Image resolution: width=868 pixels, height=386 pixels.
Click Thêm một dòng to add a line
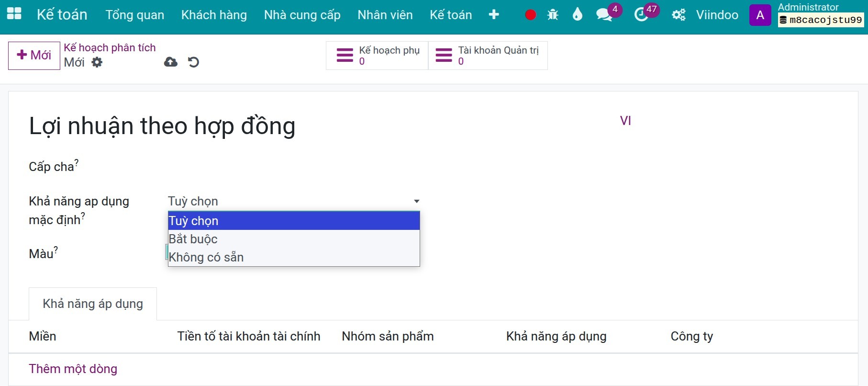point(73,369)
